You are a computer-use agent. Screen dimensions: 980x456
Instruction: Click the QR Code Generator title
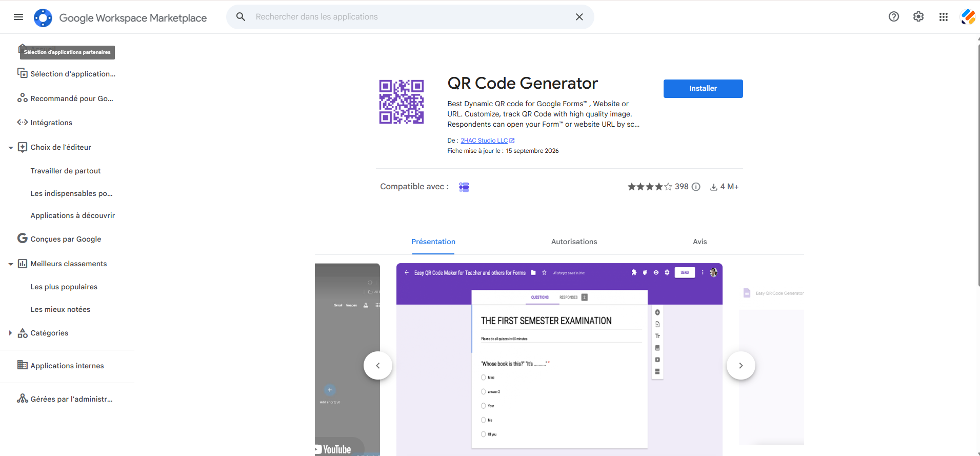523,83
